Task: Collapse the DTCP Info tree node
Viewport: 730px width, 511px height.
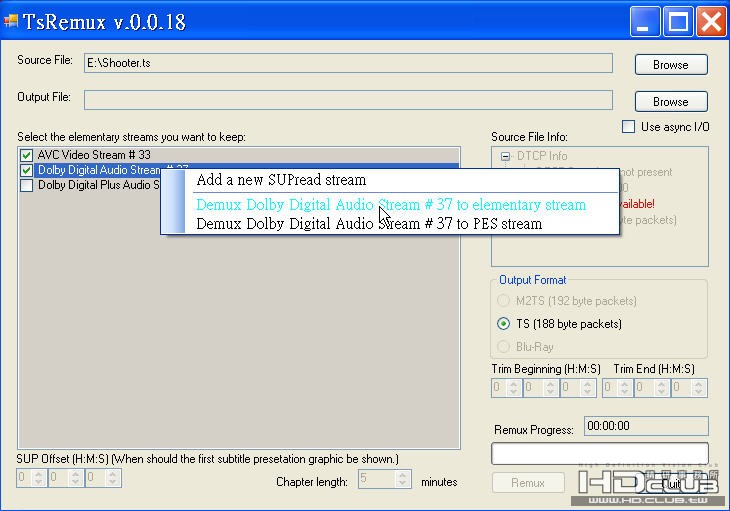Action: pos(505,156)
